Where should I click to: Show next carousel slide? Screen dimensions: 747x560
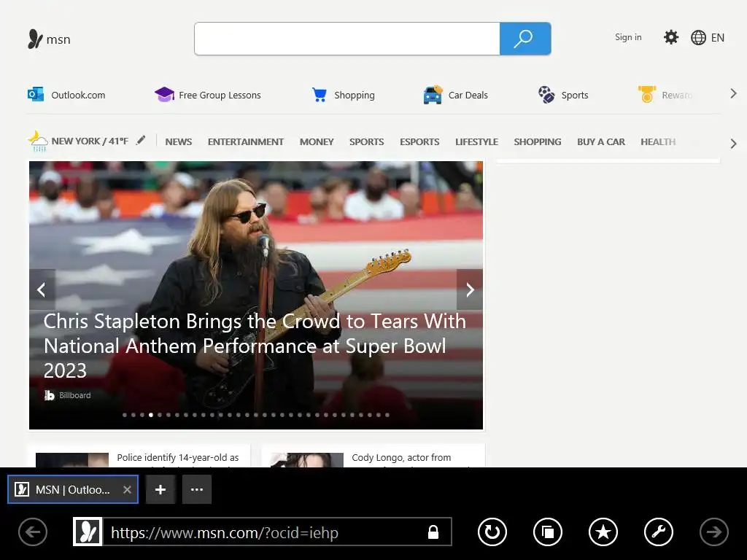pos(470,289)
